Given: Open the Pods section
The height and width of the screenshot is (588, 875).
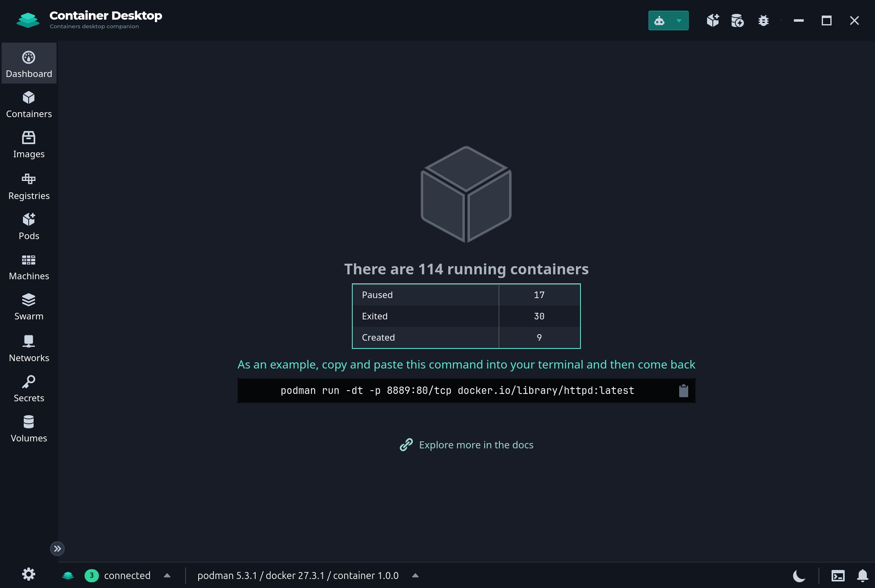Looking at the screenshot, I should (29, 226).
